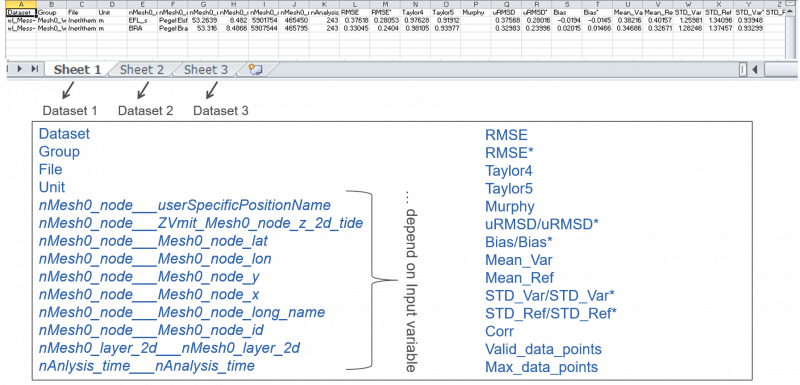The width and height of the screenshot is (800, 385).
Task: Select the cell with value 0.40157
Action: pyautogui.click(x=658, y=20)
